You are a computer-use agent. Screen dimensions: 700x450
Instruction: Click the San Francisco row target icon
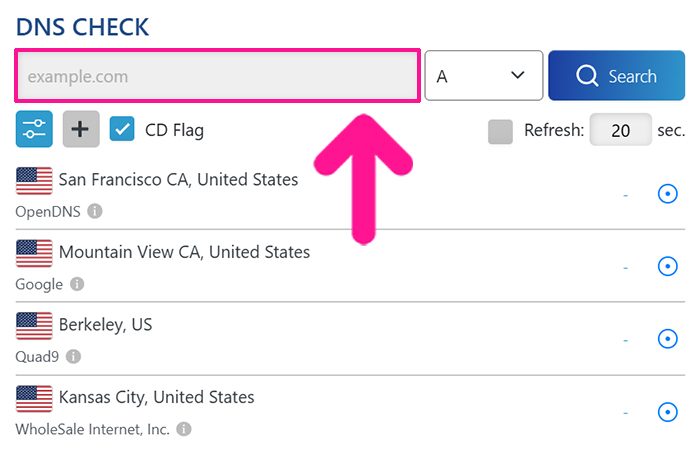pyautogui.click(x=667, y=194)
